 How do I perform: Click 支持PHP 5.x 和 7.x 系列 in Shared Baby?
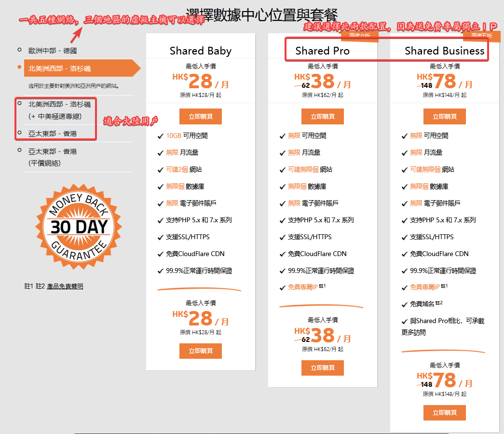[199, 220]
